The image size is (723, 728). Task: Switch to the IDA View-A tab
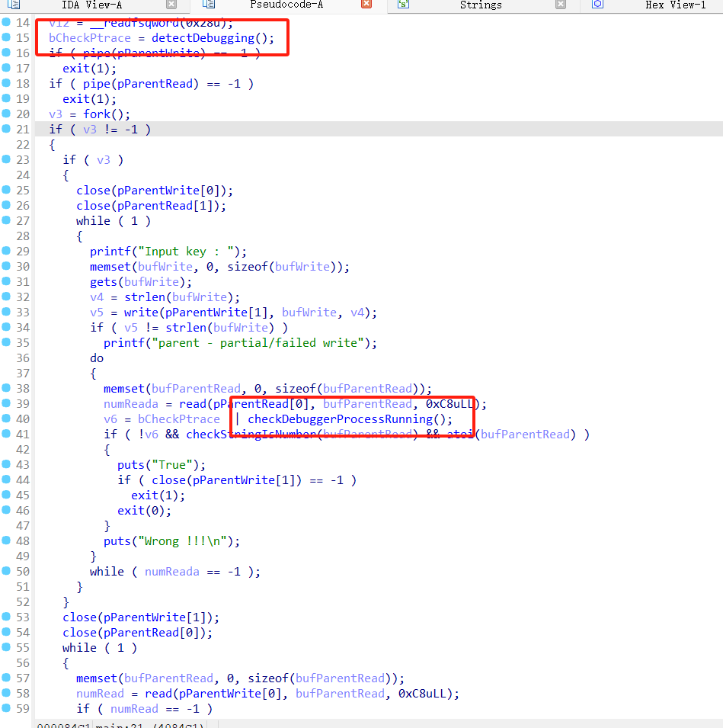point(92,5)
